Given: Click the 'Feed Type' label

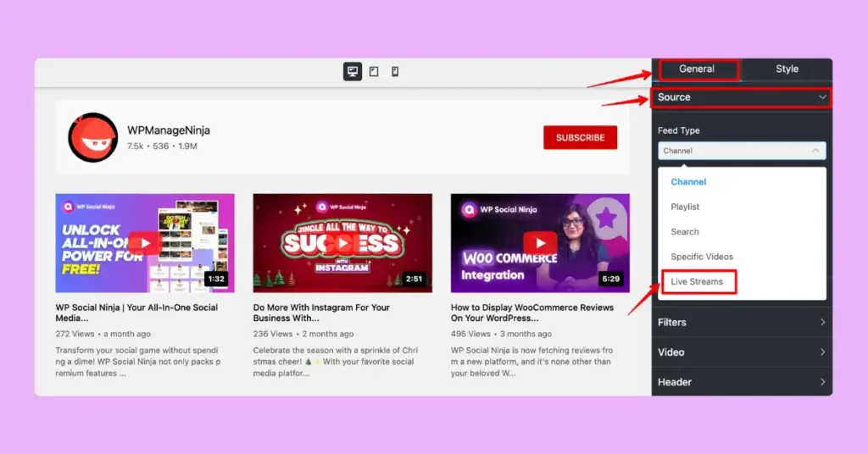Looking at the screenshot, I should (679, 130).
